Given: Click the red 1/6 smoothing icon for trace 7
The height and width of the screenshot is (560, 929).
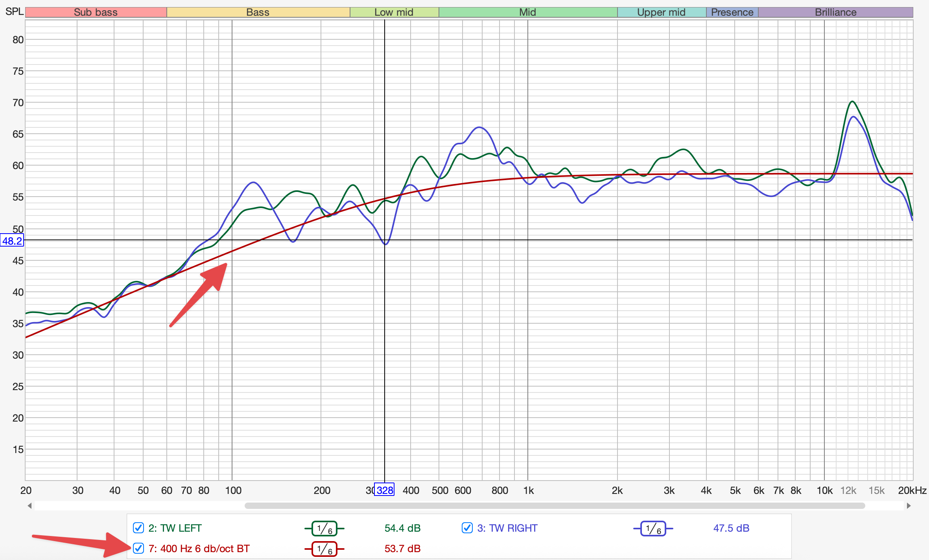Looking at the screenshot, I should point(324,549).
